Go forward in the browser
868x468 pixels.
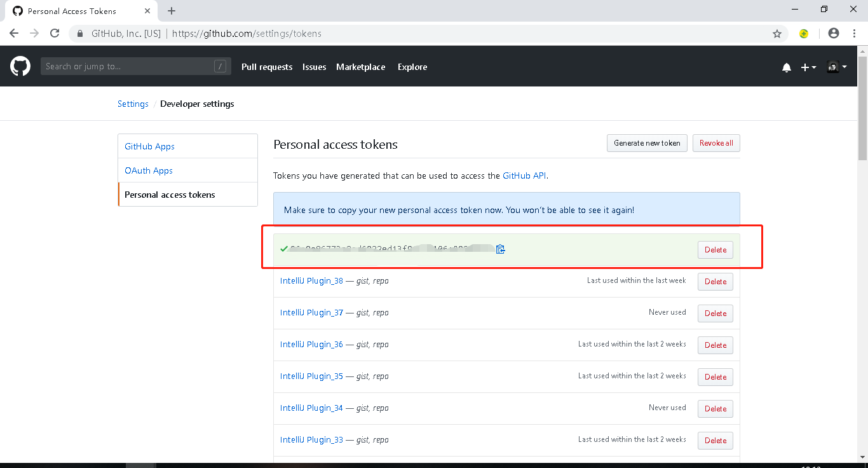tap(34, 34)
